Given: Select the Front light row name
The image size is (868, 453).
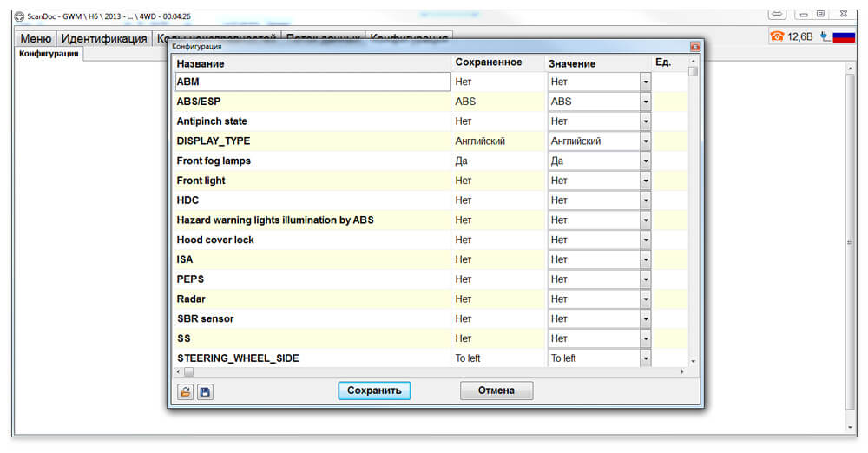Looking at the screenshot, I should [201, 181].
